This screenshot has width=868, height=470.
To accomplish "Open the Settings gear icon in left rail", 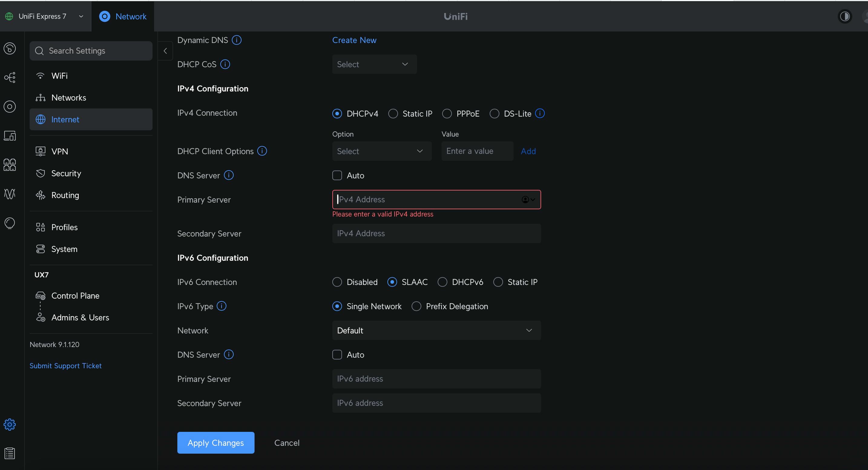I will click(x=10, y=425).
